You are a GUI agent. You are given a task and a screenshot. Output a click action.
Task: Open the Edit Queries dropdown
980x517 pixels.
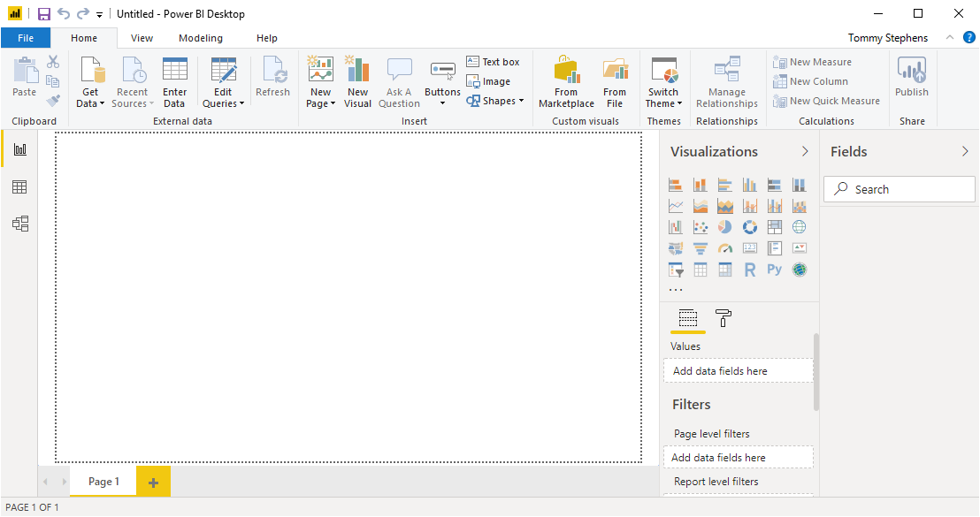tap(223, 82)
